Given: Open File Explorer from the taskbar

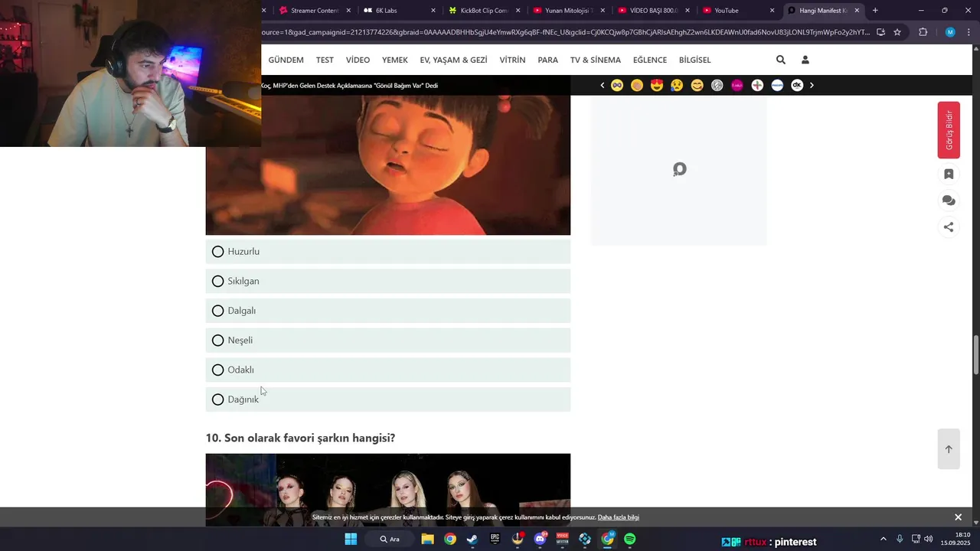Looking at the screenshot, I should pyautogui.click(x=427, y=539).
